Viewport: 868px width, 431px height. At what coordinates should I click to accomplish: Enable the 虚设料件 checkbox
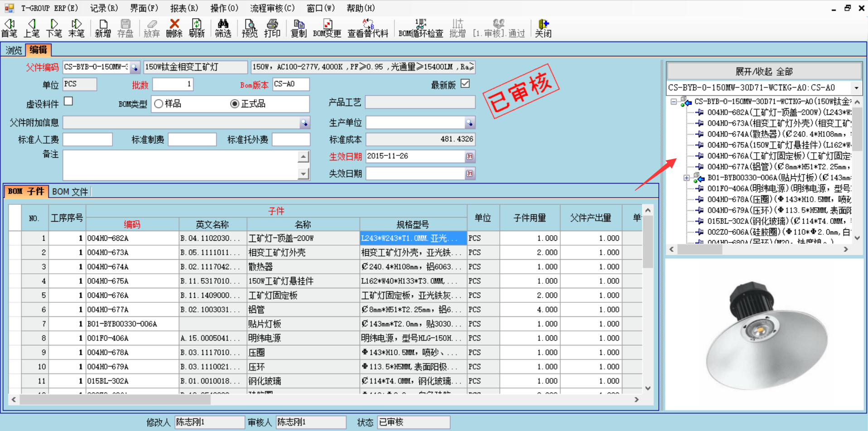(x=68, y=101)
